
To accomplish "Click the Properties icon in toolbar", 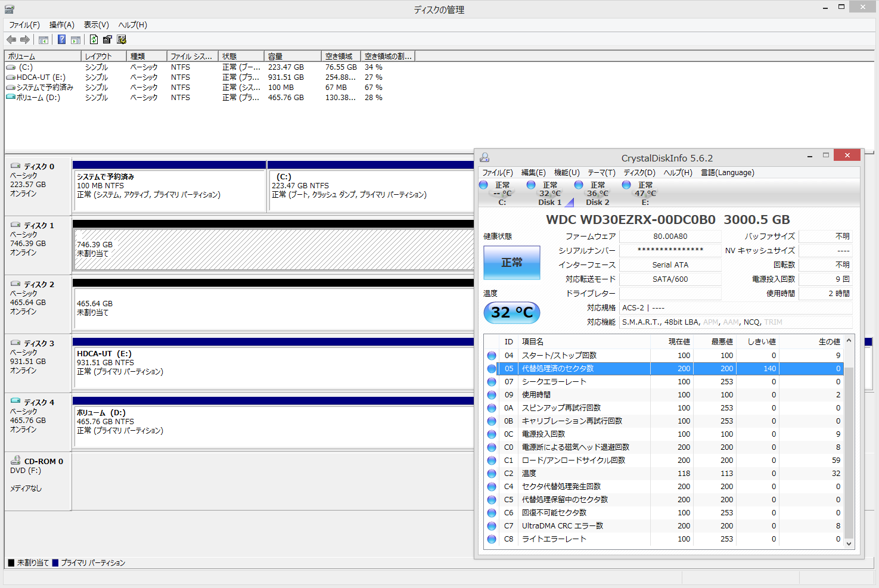I will pos(107,40).
